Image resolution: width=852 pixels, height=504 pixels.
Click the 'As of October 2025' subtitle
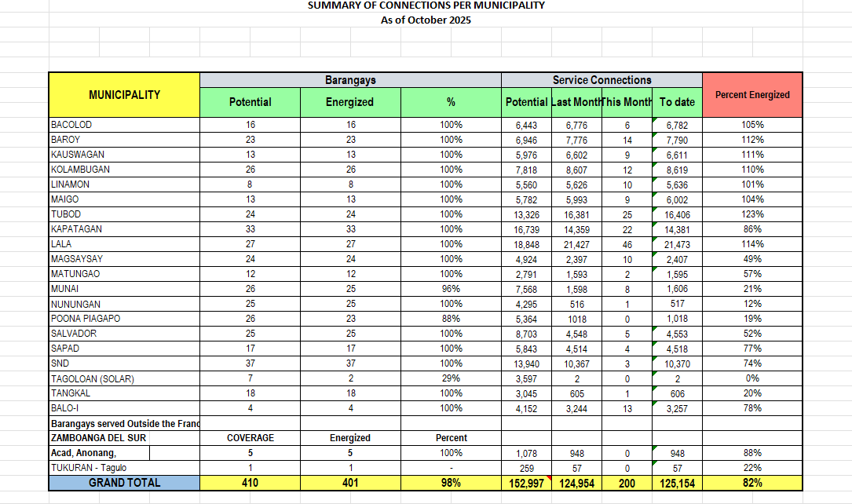[426, 20]
